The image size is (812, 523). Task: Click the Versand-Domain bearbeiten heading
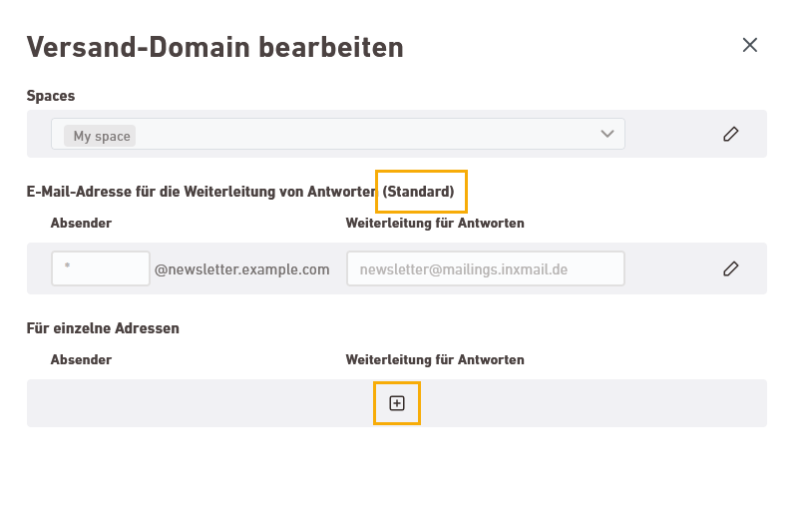[x=214, y=47]
